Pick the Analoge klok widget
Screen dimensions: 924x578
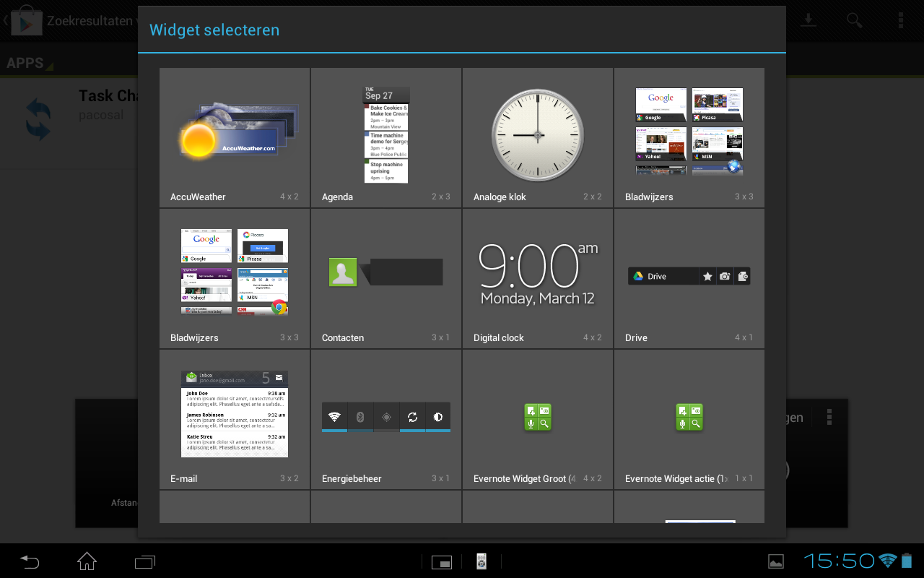click(x=538, y=138)
